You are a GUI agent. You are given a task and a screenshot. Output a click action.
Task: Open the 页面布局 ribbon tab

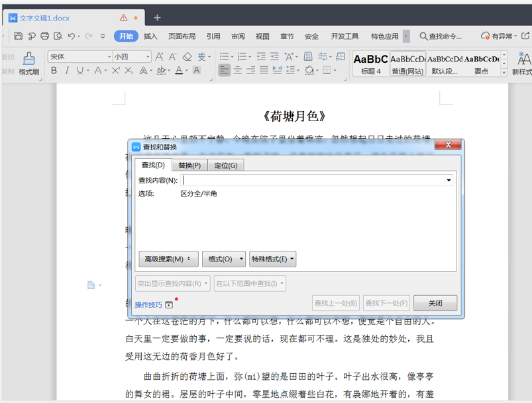[x=182, y=36]
